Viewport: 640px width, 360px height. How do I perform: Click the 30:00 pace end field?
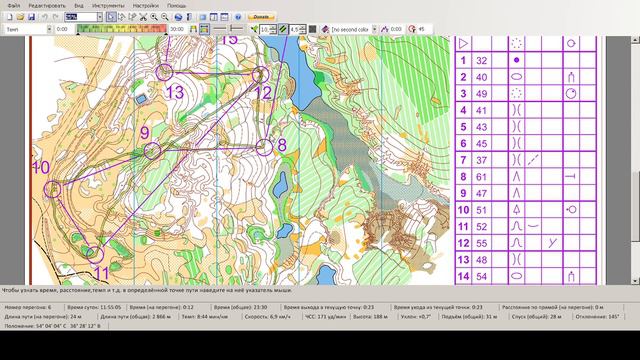click(177, 29)
